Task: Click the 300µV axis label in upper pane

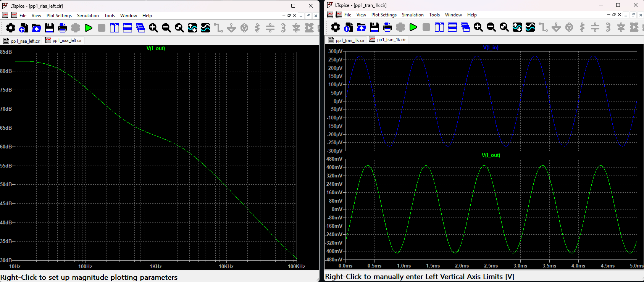Action: (335, 51)
